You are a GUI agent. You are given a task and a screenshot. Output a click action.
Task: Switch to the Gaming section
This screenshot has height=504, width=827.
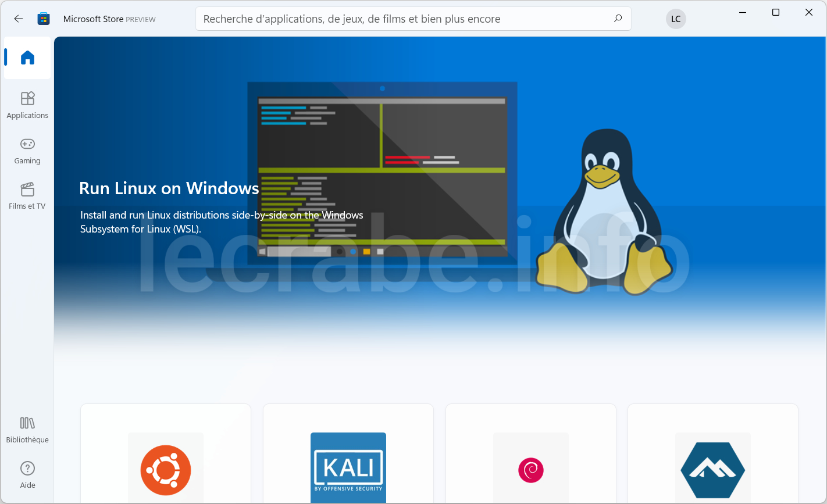click(x=27, y=151)
